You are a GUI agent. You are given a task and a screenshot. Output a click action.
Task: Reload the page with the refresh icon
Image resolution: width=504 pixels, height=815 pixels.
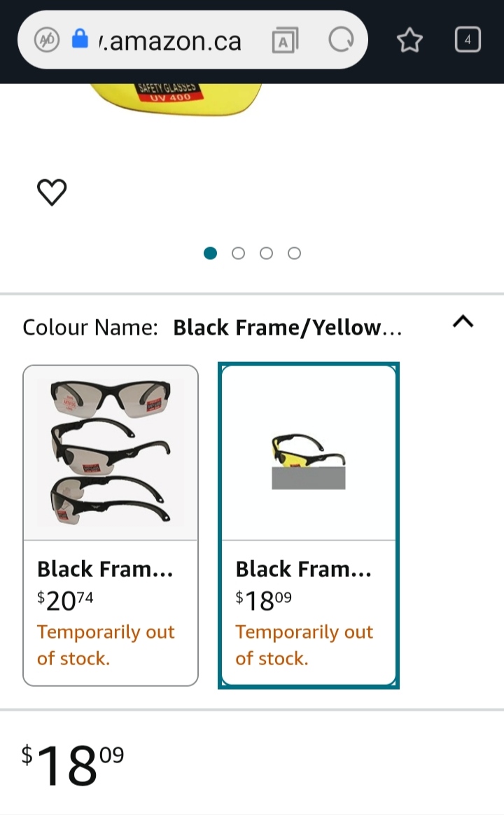pyautogui.click(x=341, y=41)
